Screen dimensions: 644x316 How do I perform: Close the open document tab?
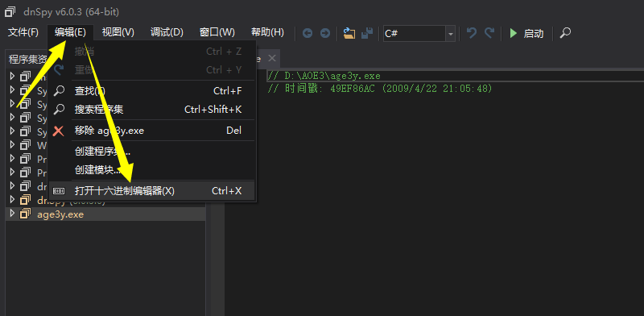coord(271,58)
